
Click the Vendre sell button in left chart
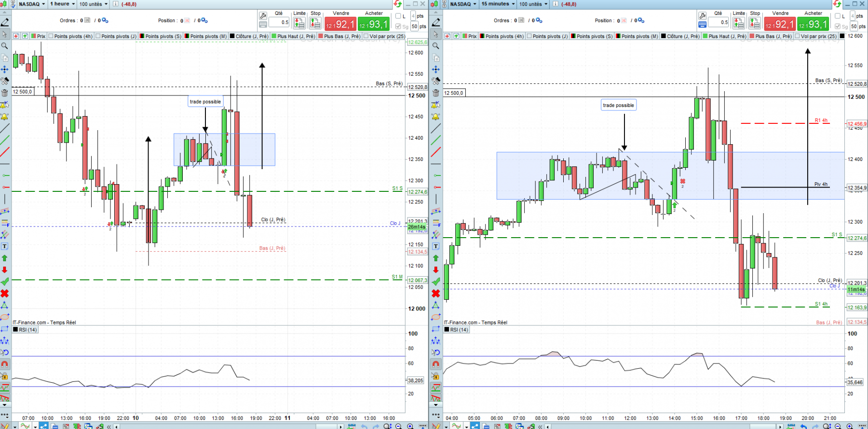340,24
